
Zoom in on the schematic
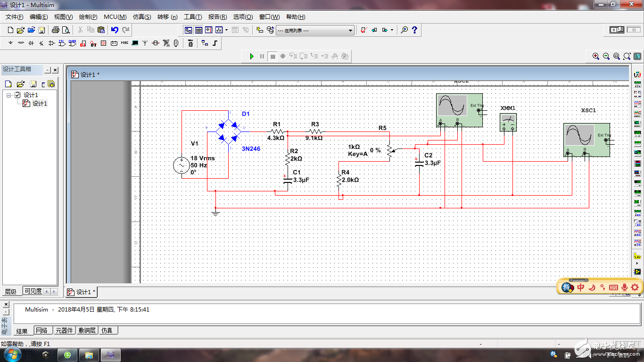(596, 56)
